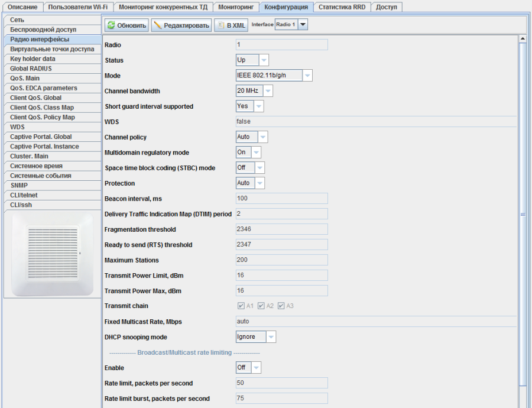Open the Доступ tab

point(387,7)
